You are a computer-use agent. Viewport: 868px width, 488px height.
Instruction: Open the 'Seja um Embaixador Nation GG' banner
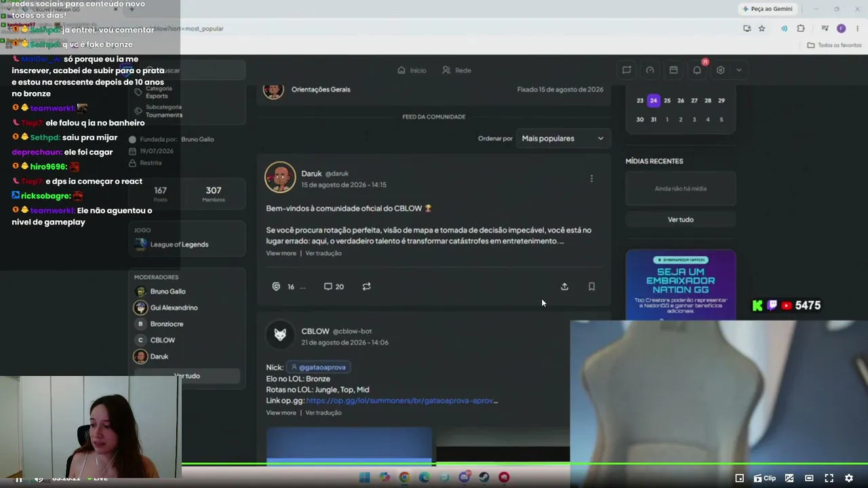[x=680, y=285]
